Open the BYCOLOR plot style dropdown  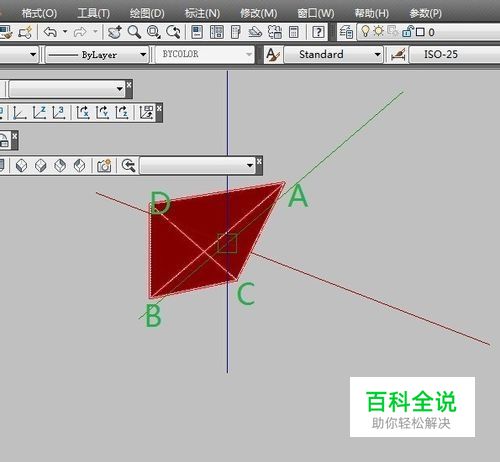pyautogui.click(x=205, y=54)
